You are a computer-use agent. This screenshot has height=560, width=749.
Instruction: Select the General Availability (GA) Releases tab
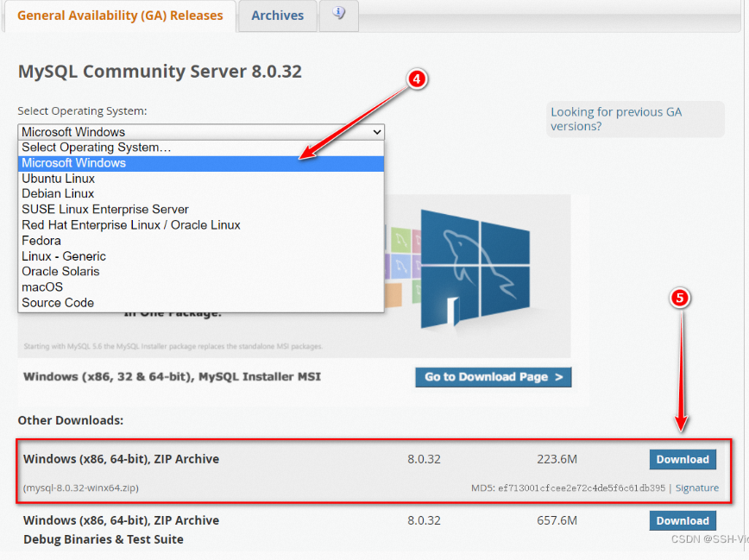[120, 16]
